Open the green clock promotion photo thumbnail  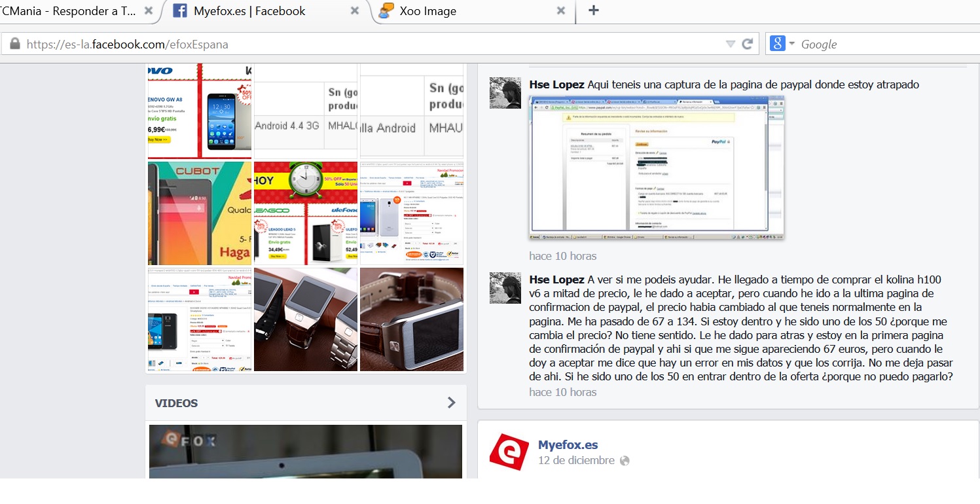pyautogui.click(x=306, y=213)
